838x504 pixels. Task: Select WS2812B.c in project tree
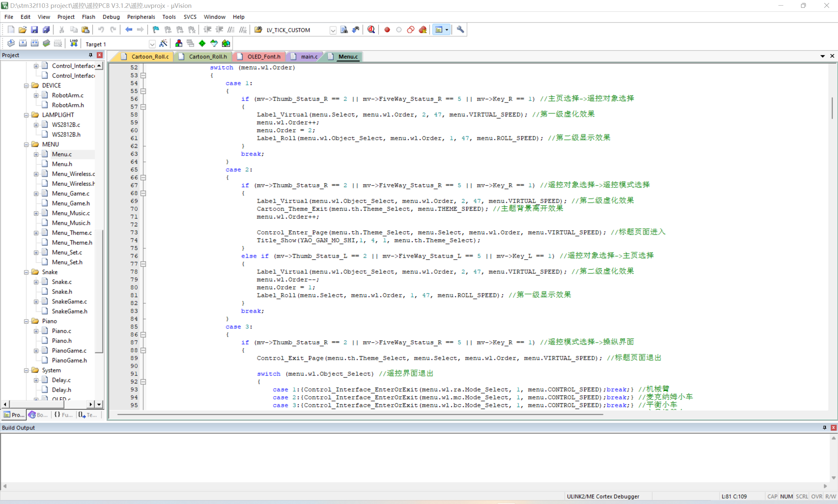click(66, 125)
